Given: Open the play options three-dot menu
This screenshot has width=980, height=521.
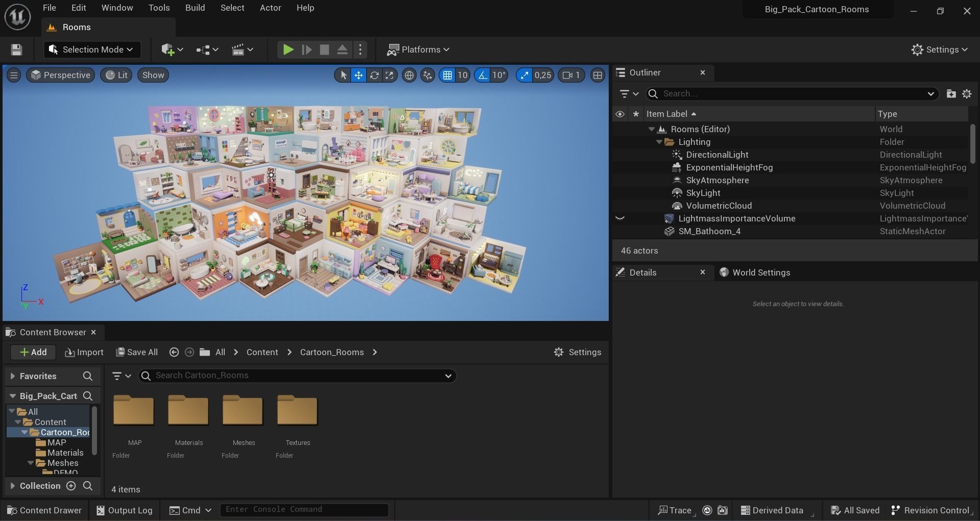Looking at the screenshot, I should [361, 49].
